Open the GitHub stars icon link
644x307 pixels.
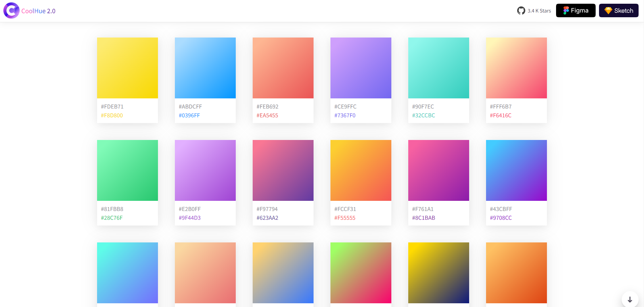pos(521,11)
